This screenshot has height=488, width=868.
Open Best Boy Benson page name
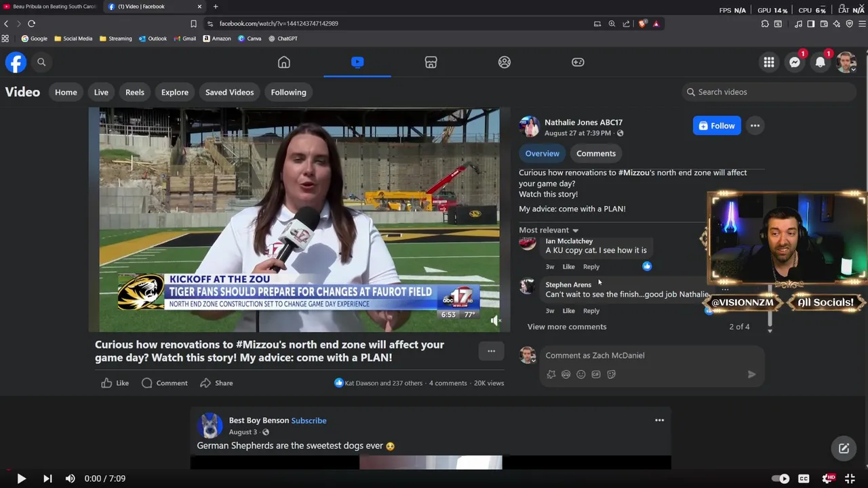tap(259, 421)
